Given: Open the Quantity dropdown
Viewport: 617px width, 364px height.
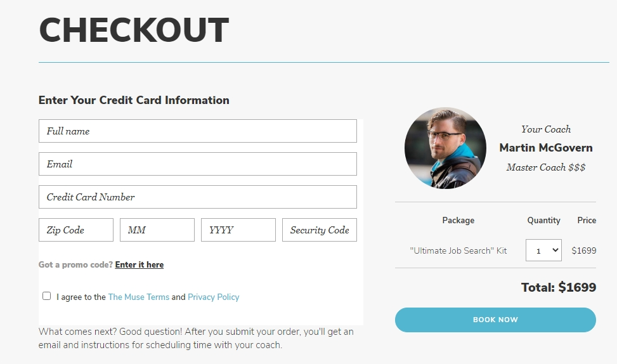Looking at the screenshot, I should (x=543, y=250).
